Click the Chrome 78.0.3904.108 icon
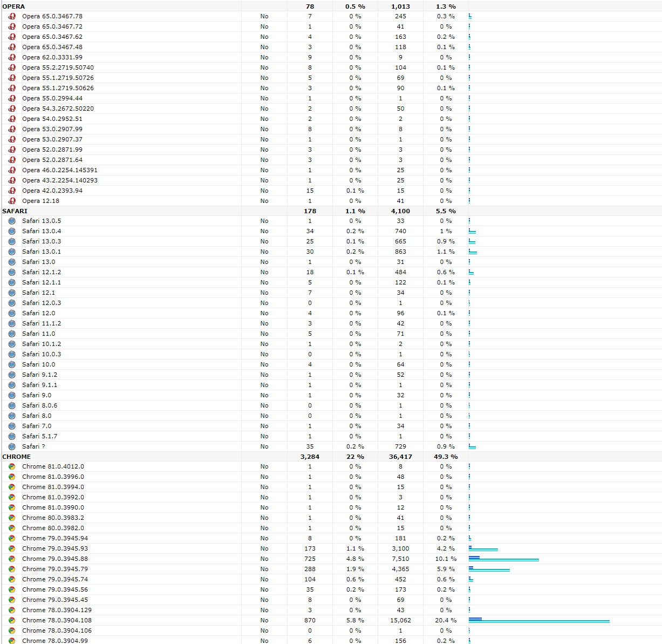This screenshot has width=662, height=644. point(12,620)
